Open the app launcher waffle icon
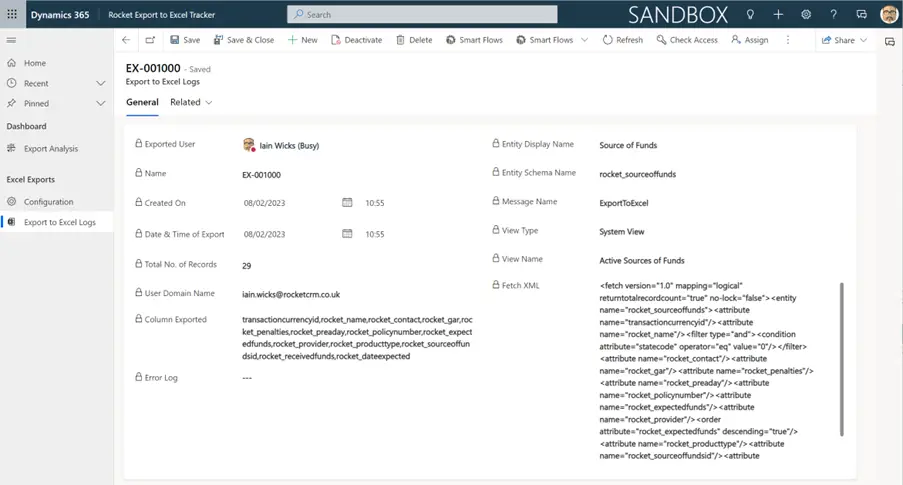This screenshot has height=485, width=903. [x=12, y=14]
